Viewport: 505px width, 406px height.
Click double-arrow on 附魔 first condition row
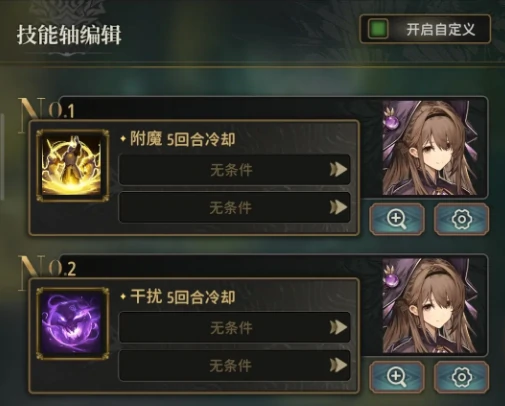pyautogui.click(x=338, y=170)
